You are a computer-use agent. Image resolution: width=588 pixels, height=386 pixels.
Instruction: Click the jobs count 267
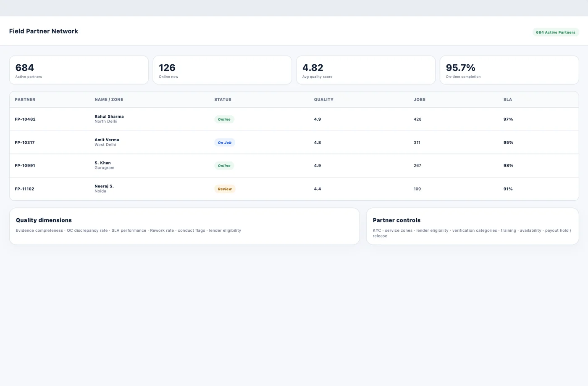(x=417, y=166)
